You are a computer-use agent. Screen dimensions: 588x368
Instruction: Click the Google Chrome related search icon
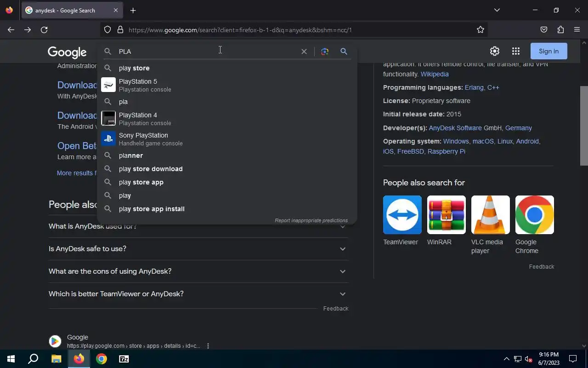click(535, 215)
